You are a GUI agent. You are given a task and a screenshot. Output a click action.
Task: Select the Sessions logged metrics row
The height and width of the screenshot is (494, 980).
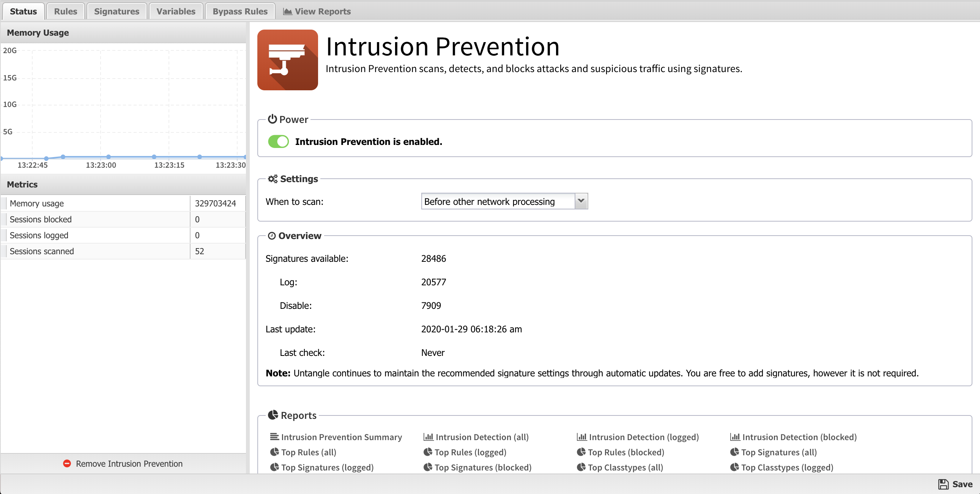pyautogui.click(x=123, y=235)
